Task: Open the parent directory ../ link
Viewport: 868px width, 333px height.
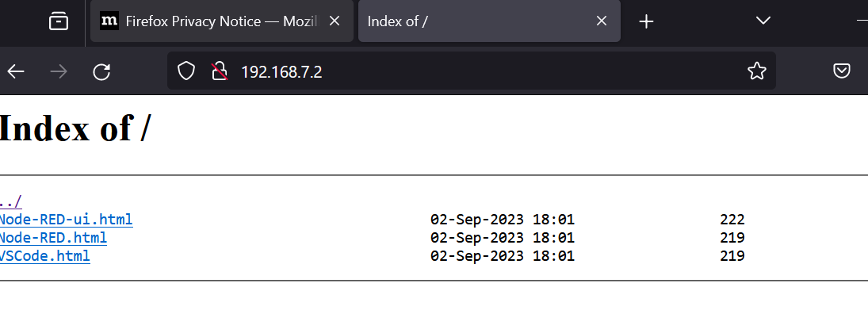Action: [11, 202]
